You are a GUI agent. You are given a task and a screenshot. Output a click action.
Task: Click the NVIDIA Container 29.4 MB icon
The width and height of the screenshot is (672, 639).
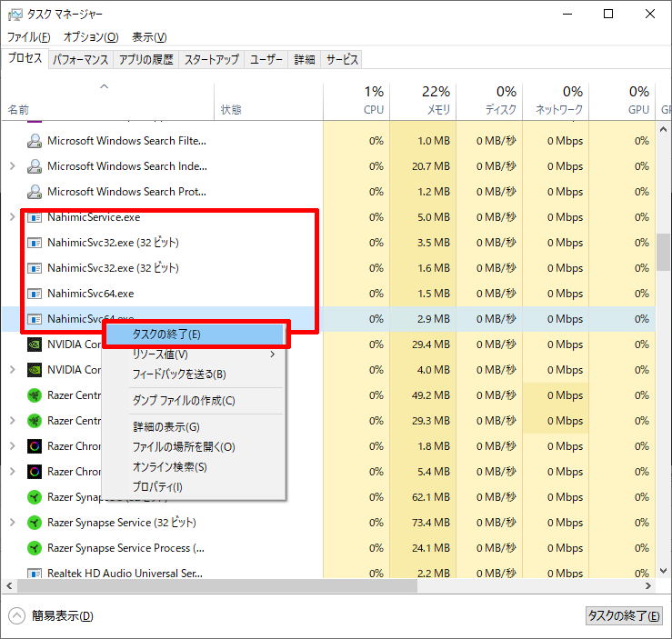35,344
